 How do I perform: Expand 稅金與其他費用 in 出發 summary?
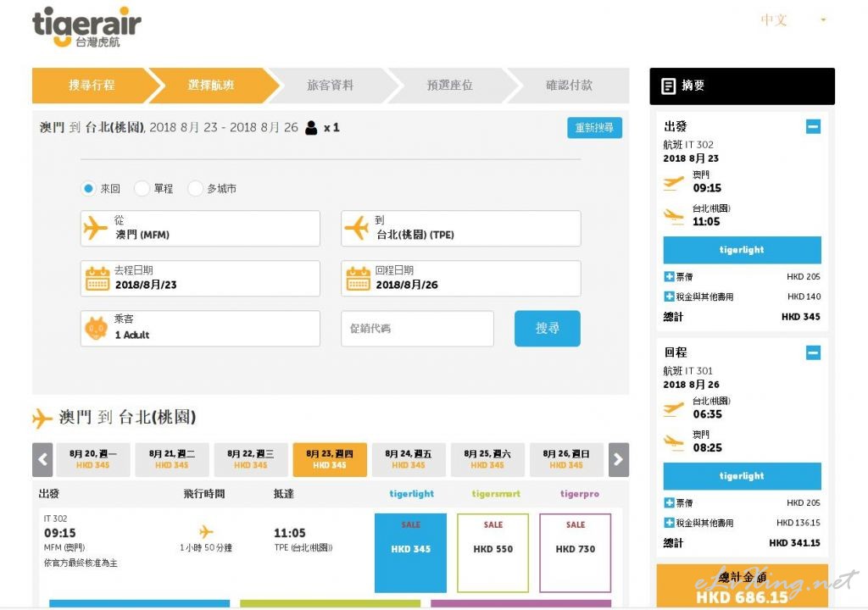pos(670,297)
